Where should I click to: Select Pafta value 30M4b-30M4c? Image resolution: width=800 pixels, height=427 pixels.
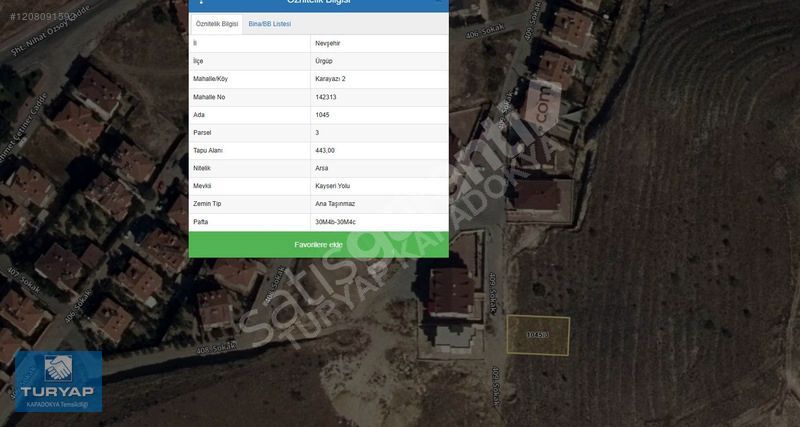pos(336,222)
